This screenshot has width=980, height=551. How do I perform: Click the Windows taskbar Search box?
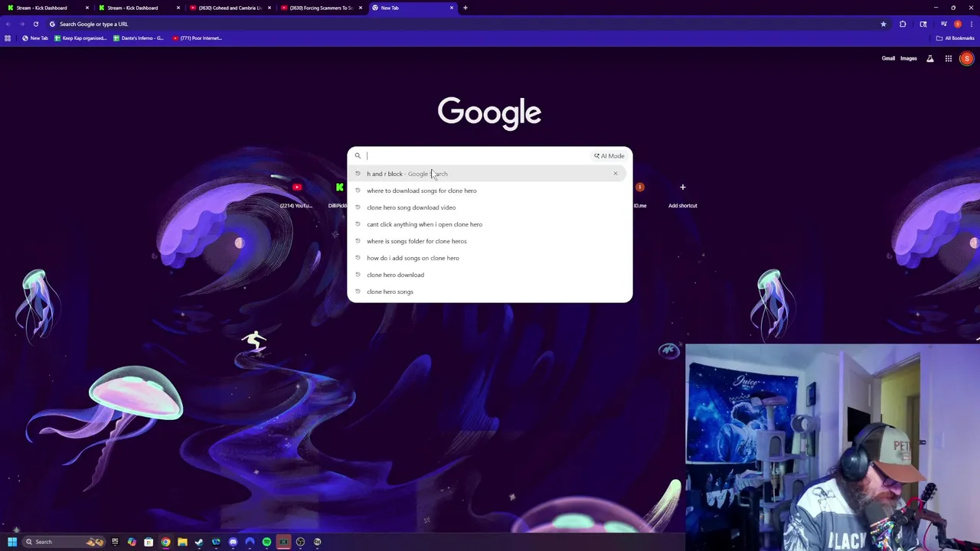point(64,542)
